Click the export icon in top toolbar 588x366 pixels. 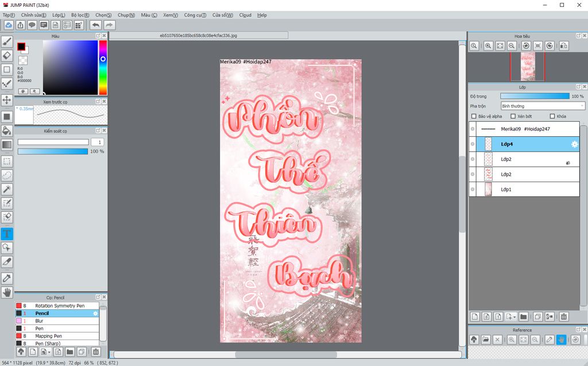coord(20,25)
